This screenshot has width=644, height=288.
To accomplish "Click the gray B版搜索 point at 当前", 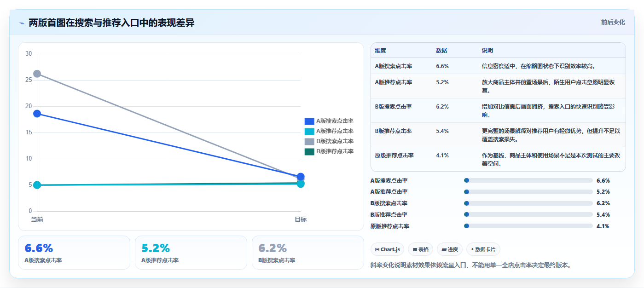I will tap(37, 74).
